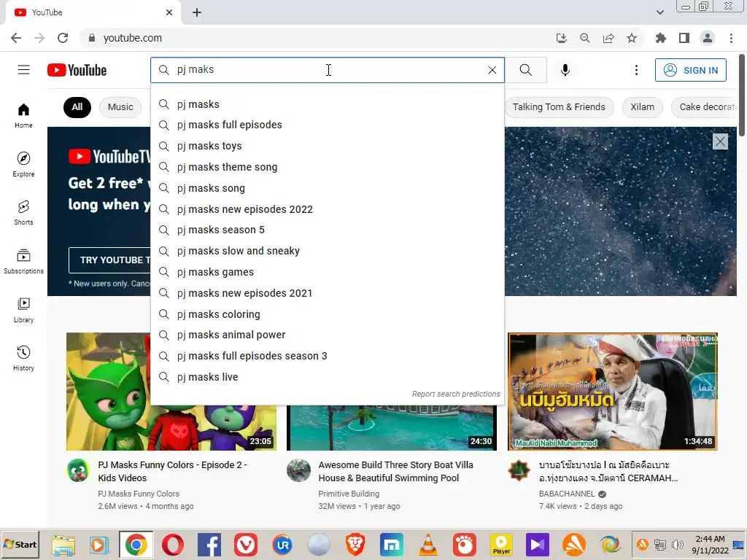Viewport: 747px width, 560px height.
Task: Select the 'Music' filter chip
Action: 120,106
